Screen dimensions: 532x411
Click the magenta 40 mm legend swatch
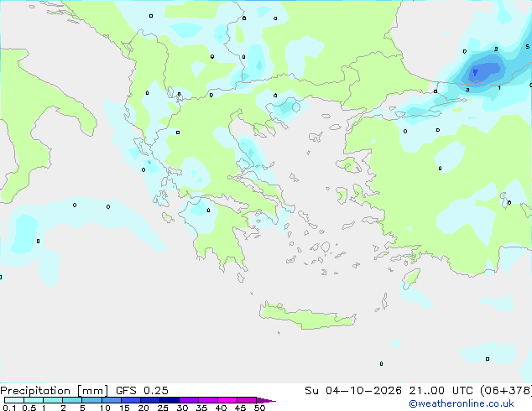click(x=227, y=400)
